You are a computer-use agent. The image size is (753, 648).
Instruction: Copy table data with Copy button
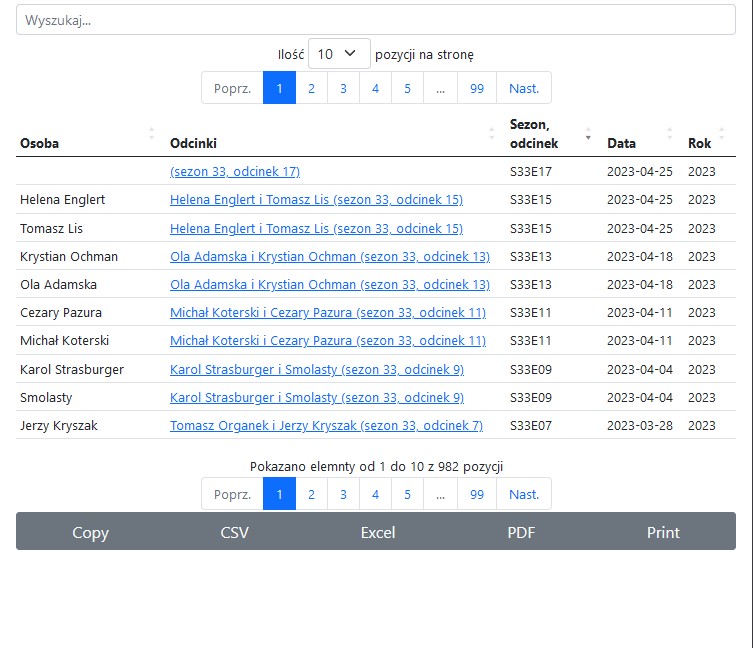tap(90, 532)
